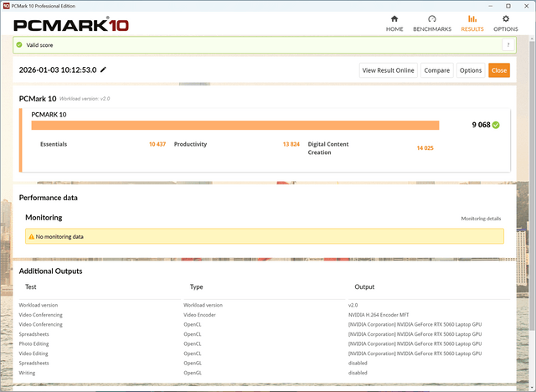
Task: Click the PCMark 10 app icon in title bar
Action: click(6, 6)
